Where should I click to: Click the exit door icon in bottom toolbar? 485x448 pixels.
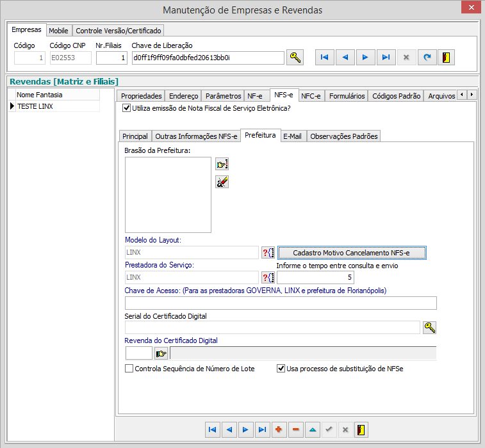(361, 429)
